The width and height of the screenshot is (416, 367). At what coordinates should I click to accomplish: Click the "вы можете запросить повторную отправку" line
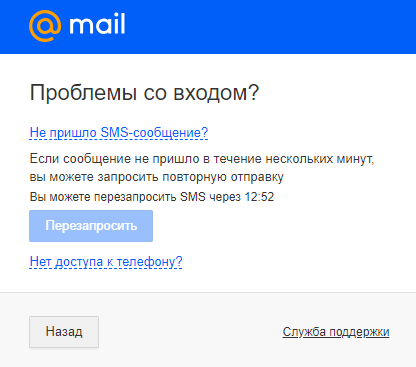[157, 177]
